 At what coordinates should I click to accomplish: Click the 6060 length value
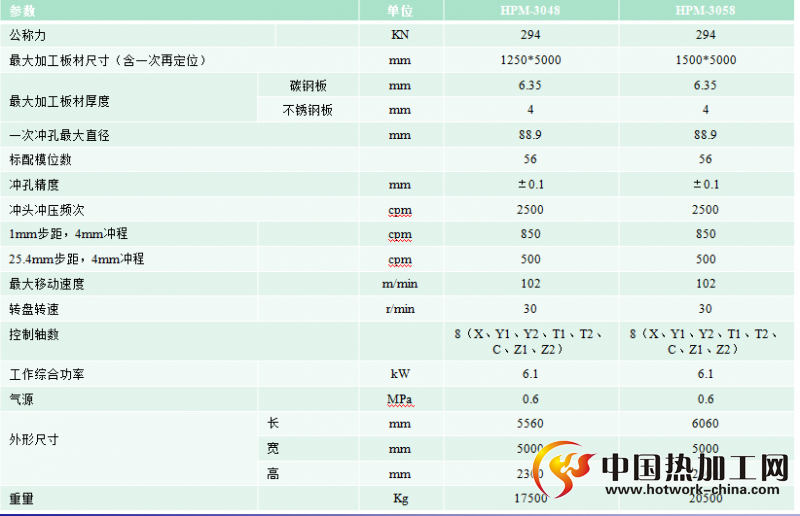(x=706, y=423)
